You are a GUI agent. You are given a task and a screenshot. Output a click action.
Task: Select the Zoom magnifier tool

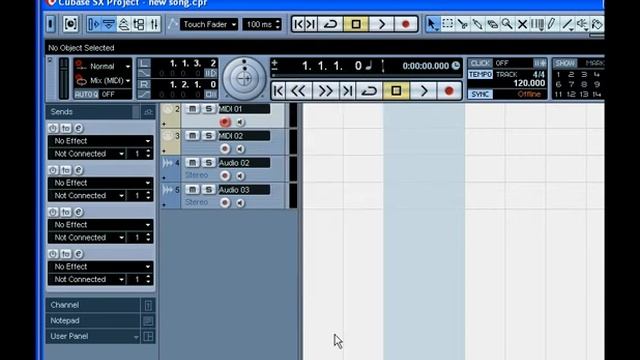pyautogui.click(x=507, y=24)
